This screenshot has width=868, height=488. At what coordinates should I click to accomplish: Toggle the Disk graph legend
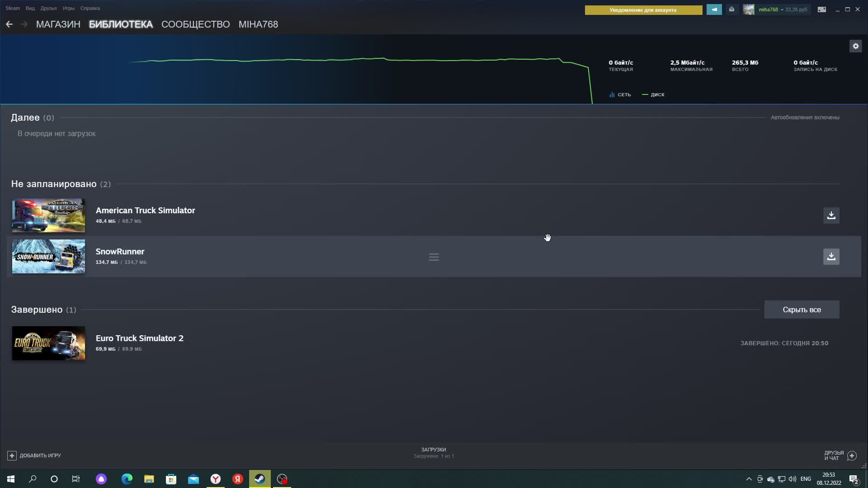[653, 95]
